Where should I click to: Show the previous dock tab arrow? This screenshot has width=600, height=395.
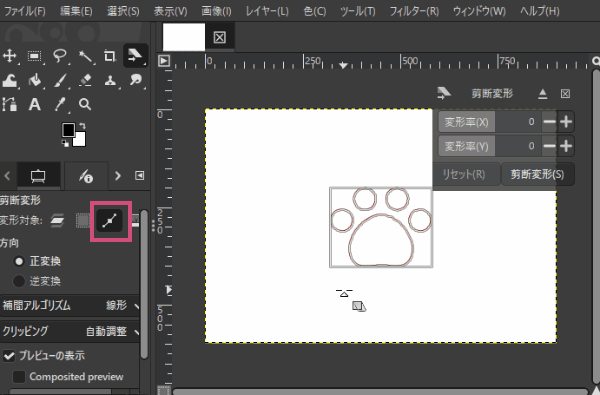(7, 176)
